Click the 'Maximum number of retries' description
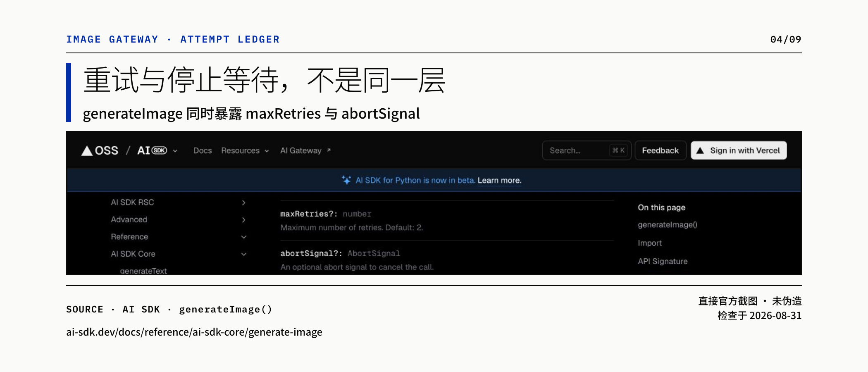868x372 pixels. point(352,227)
